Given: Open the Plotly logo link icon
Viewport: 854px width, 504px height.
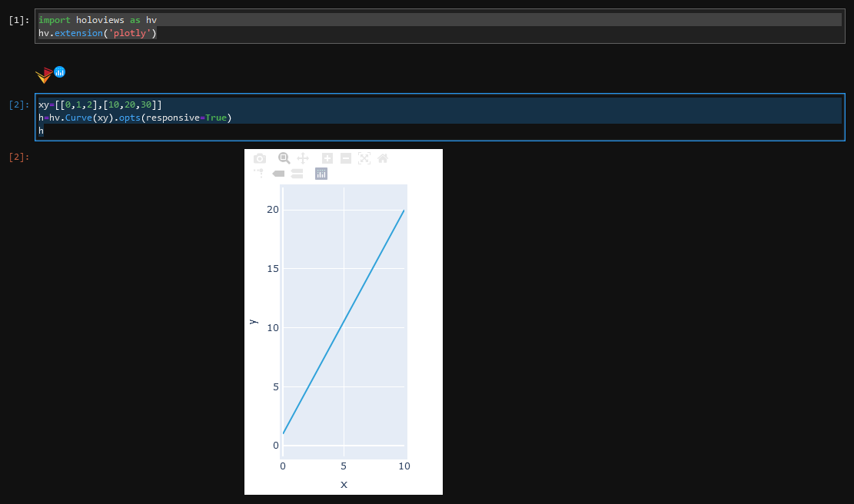Looking at the screenshot, I should (321, 174).
